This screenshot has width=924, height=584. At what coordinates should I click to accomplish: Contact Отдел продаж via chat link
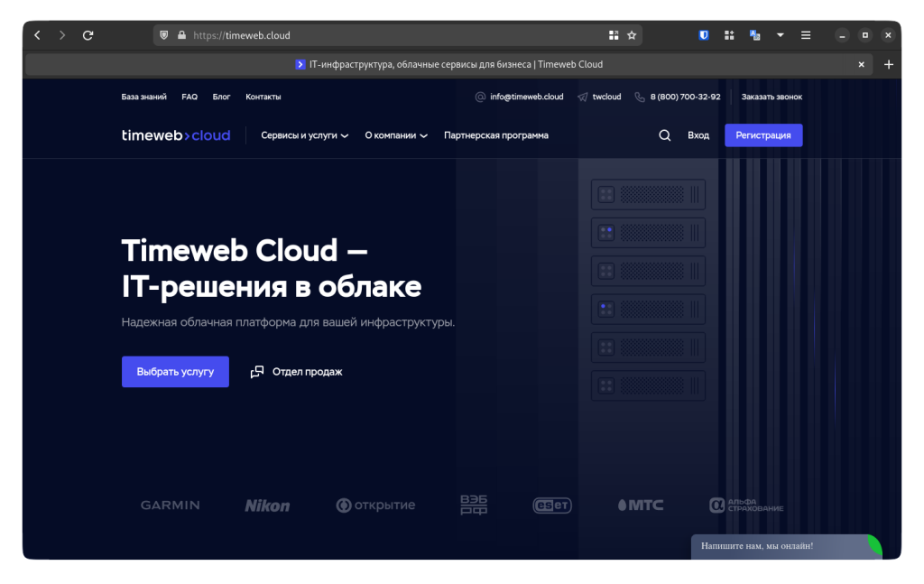click(x=296, y=372)
